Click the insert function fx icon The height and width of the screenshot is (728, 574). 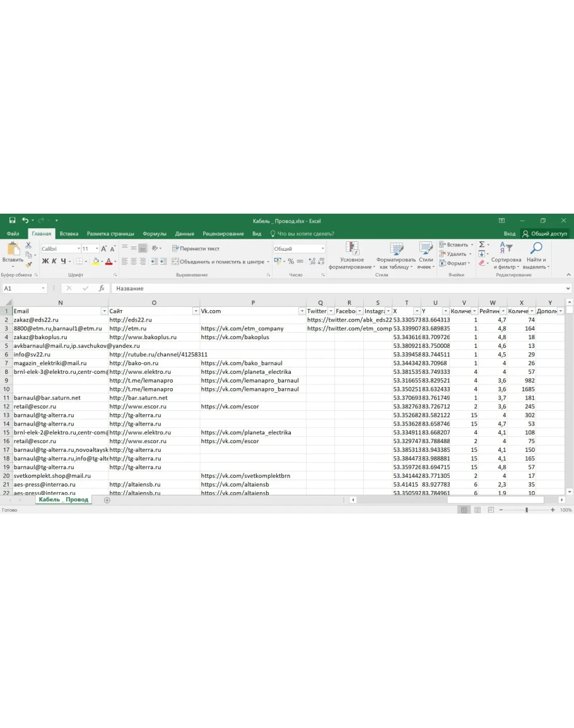102,288
